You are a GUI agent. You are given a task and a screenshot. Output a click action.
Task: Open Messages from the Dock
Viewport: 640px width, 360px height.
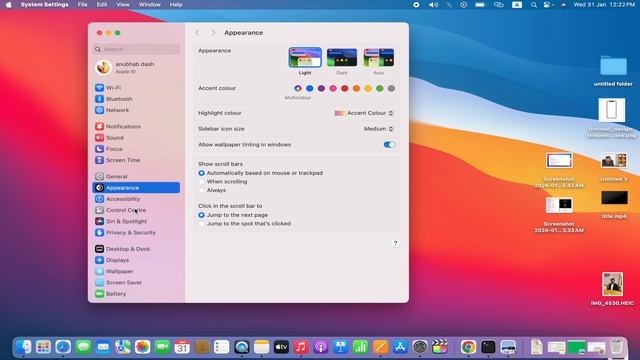(x=83, y=347)
